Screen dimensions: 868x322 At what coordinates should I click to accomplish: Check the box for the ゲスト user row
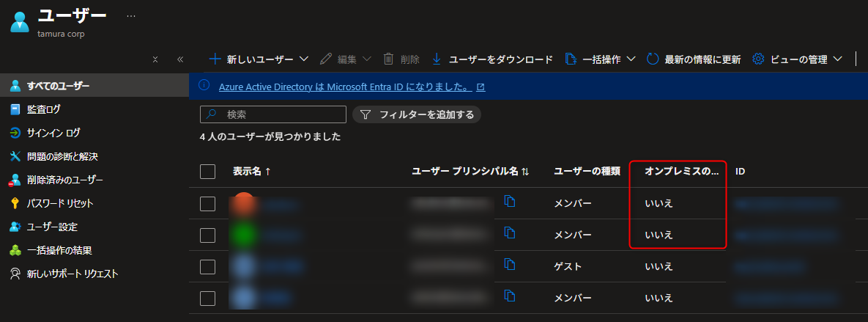pyautogui.click(x=207, y=267)
